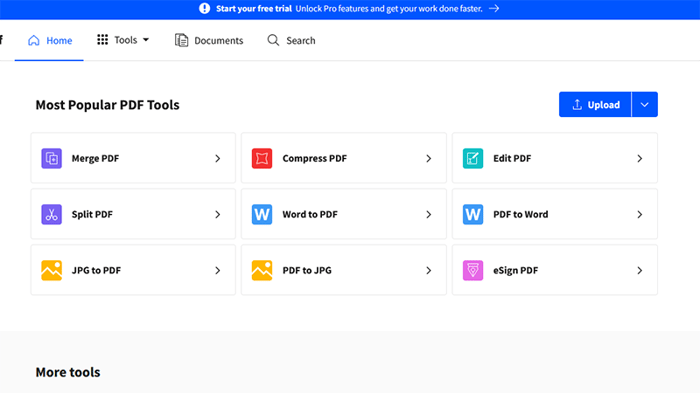The width and height of the screenshot is (700, 393).
Task: Open the pink eSign PDF icon
Action: 473,271
